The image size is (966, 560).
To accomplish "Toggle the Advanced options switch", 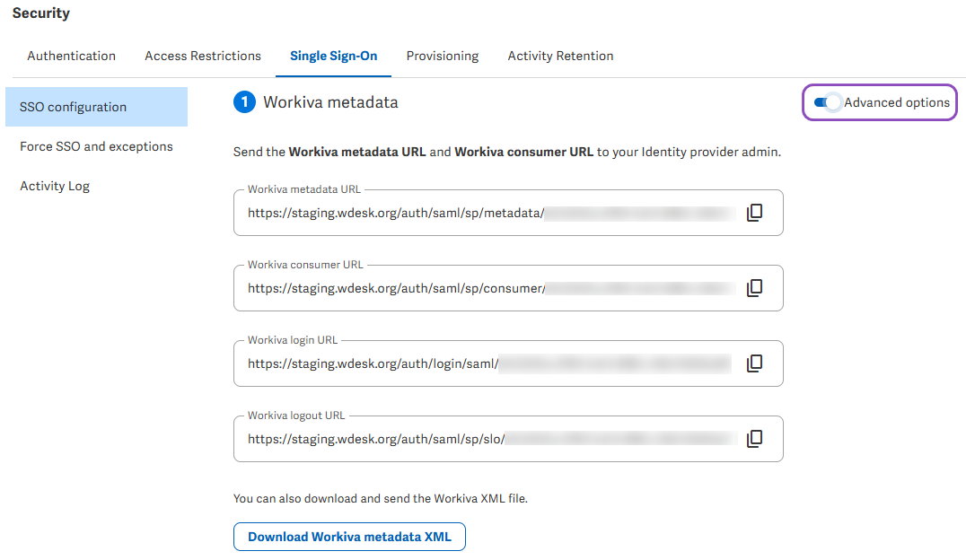I will [x=826, y=102].
